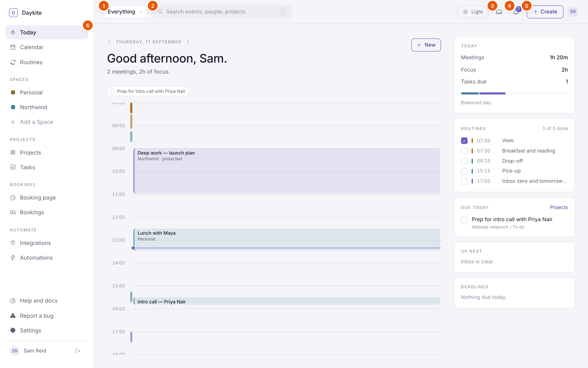588x368 pixels.
Task: Open Help and docs
Action: (x=47, y=301)
